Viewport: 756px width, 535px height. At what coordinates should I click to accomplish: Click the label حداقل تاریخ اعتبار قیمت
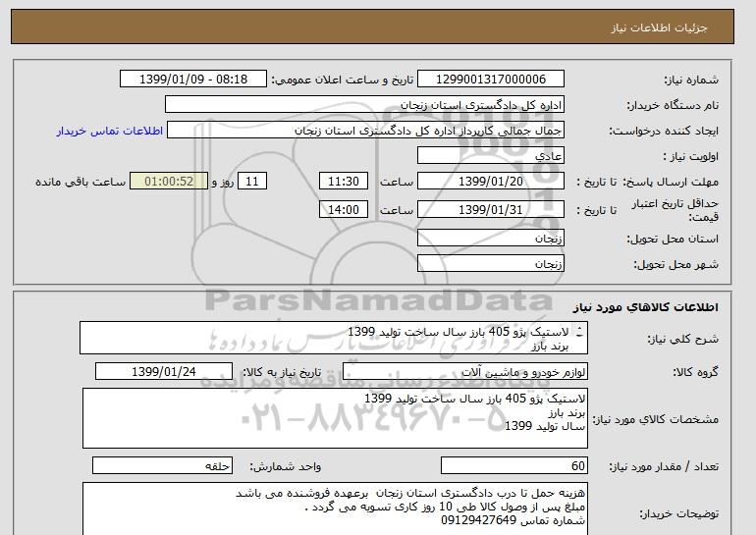pyautogui.click(x=675, y=210)
